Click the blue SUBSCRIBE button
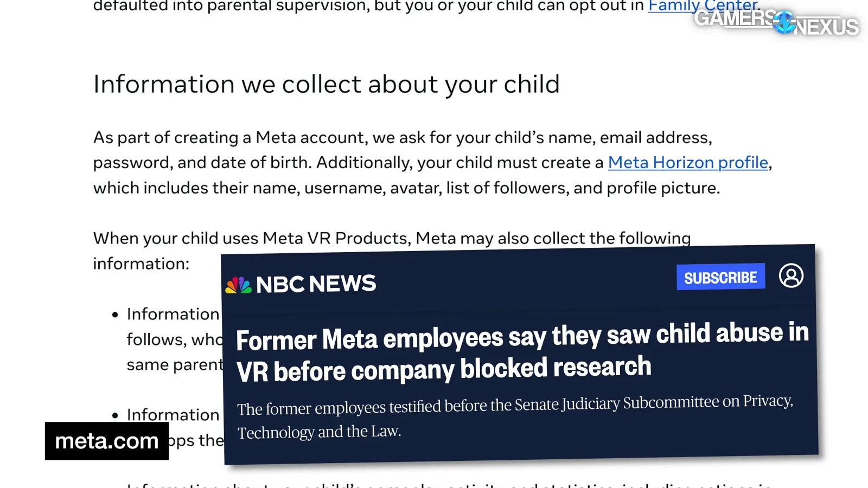This screenshot has height=488, width=868. [720, 277]
